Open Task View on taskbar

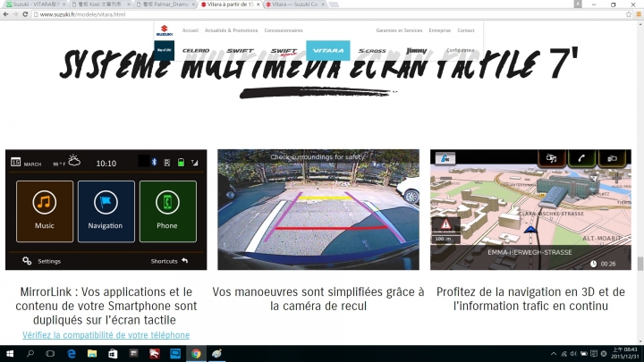coord(50,353)
